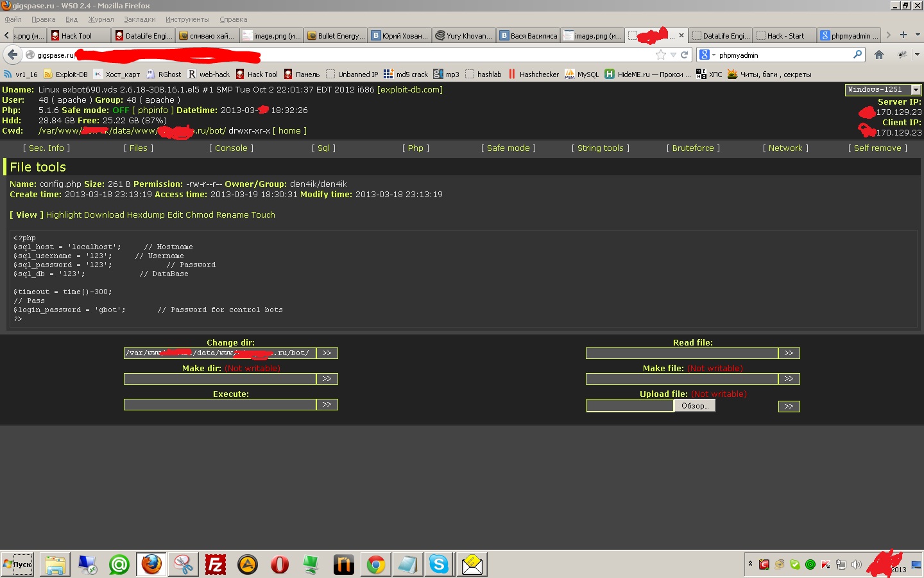Screen dimensions: 924x578
Task: Expand the search engine selector dropdown
Action: [x=714, y=55]
